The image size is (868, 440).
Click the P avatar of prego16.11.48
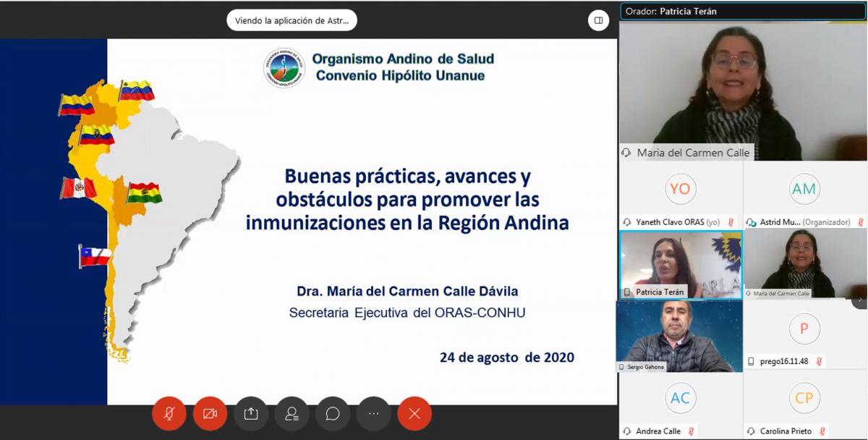point(804,329)
